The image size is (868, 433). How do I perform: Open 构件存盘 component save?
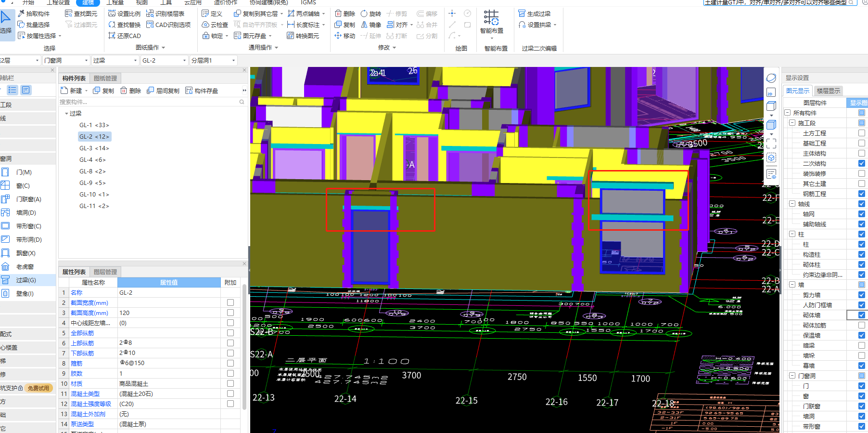(202, 91)
